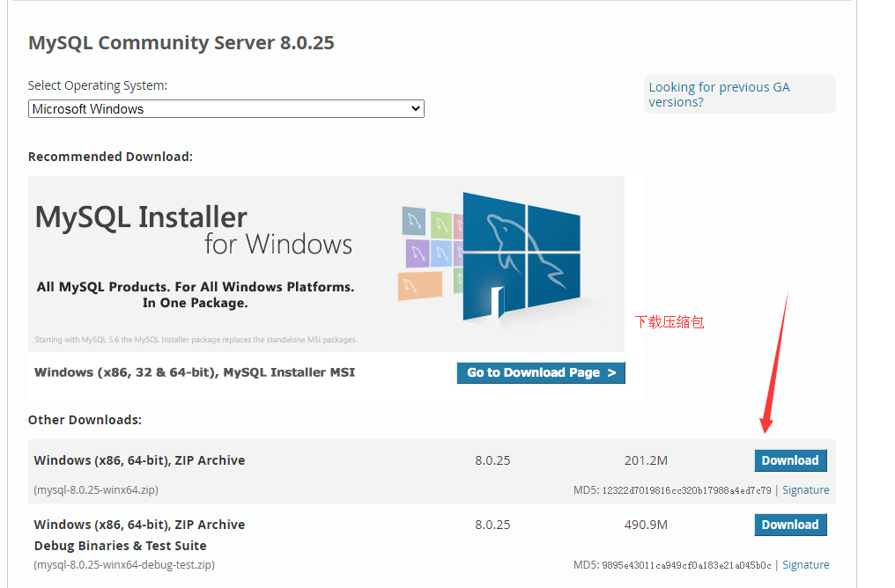Download the 490.9M Debug Binaries archive

pyautogui.click(x=790, y=525)
